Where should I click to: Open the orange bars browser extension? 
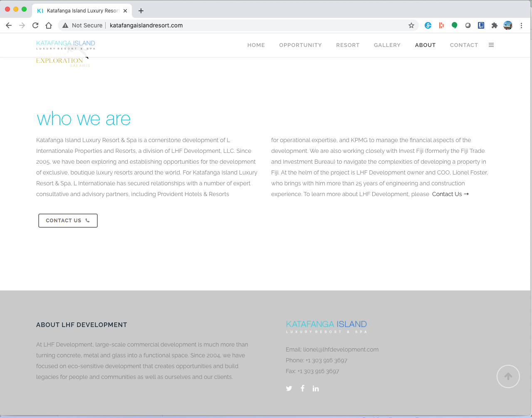coord(441,25)
